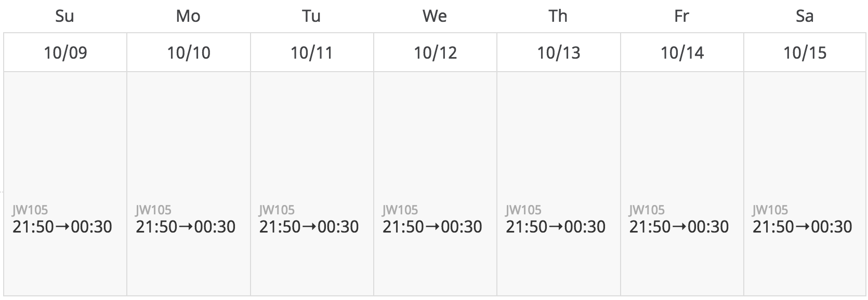Click the Fr weekday header

coord(681,16)
